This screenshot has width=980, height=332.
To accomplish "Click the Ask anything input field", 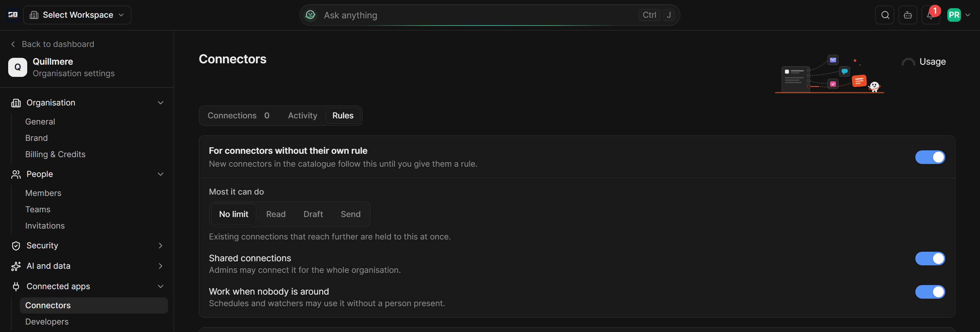I will coord(490,15).
